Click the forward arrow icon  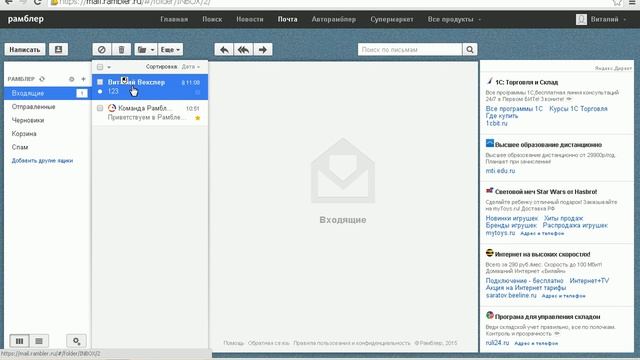click(263, 49)
